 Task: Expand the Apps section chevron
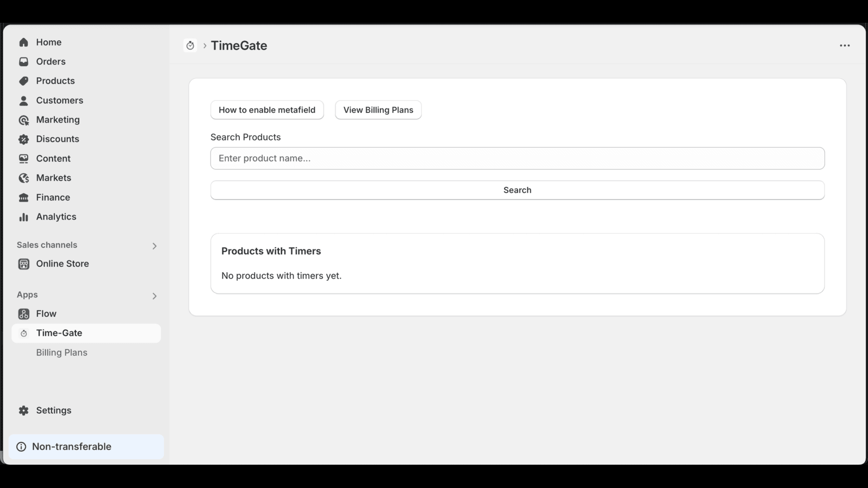point(154,296)
